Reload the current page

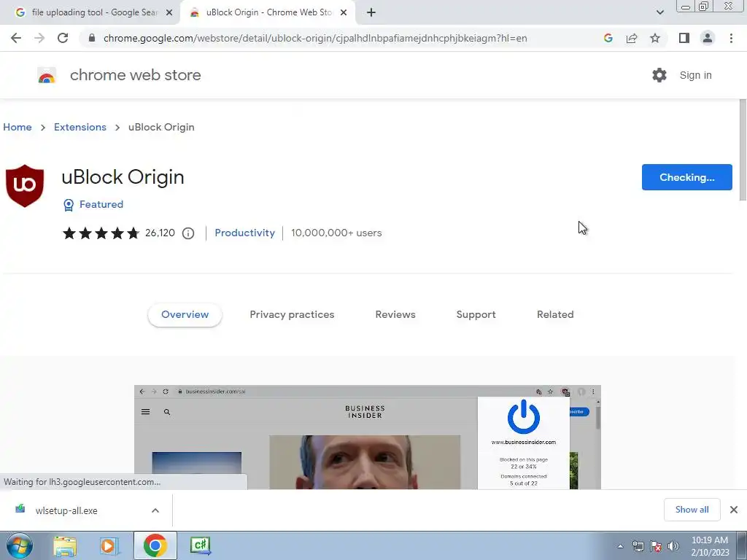63,38
